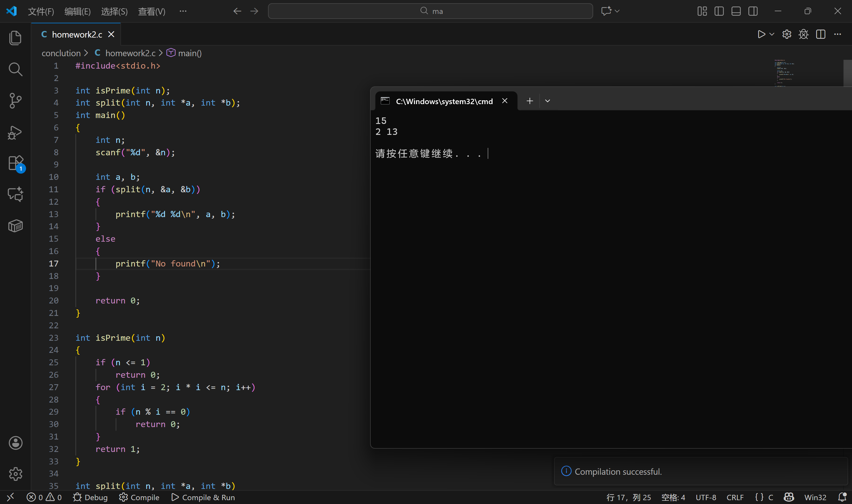Open the Search view icon
The image size is (852, 504).
[15, 69]
